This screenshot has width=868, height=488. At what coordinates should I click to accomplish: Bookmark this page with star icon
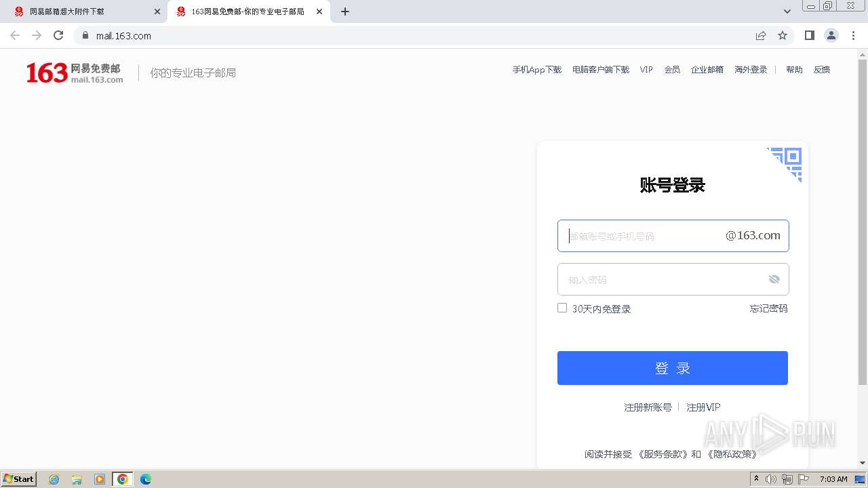(x=783, y=35)
